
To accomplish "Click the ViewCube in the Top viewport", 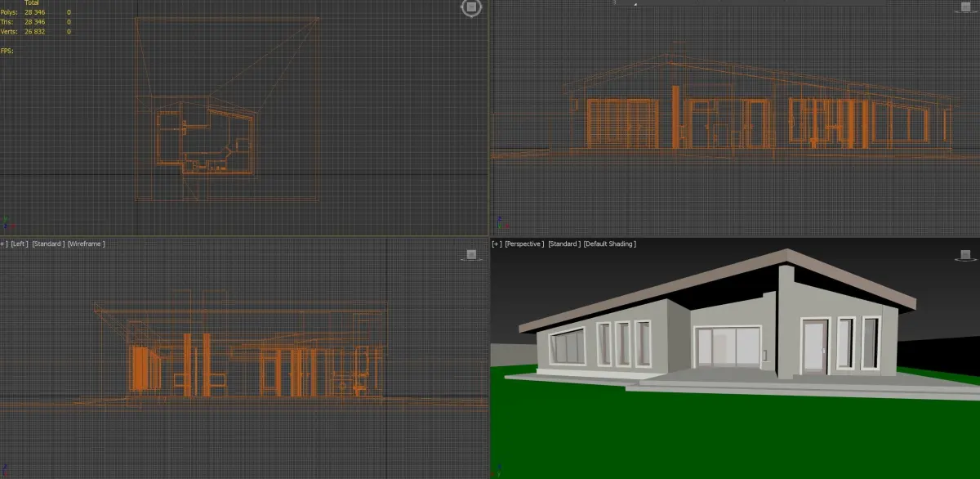I will tap(471, 8).
